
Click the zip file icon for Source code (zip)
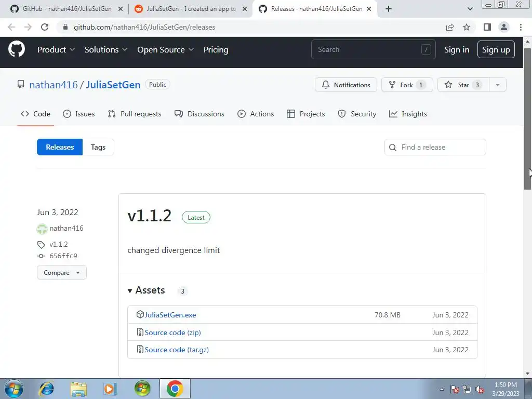pos(140,332)
